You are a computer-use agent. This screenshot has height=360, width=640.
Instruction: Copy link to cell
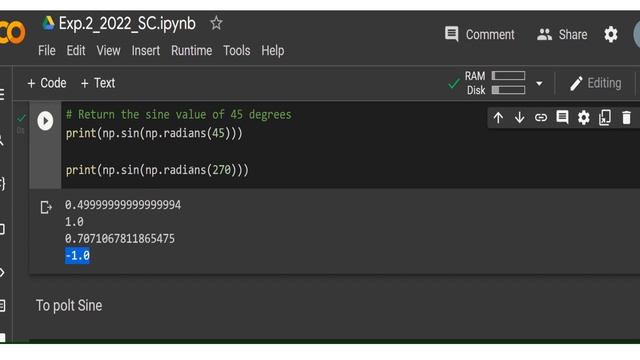click(x=541, y=118)
